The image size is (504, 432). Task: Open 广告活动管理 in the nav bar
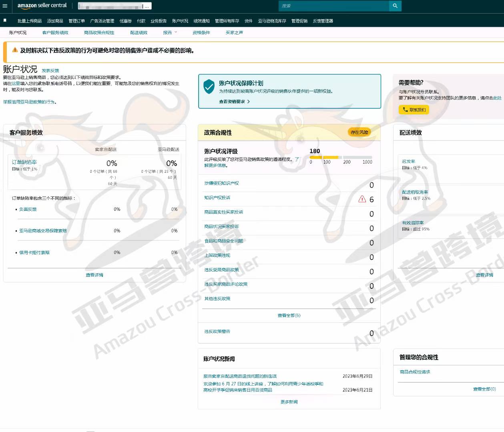[102, 21]
